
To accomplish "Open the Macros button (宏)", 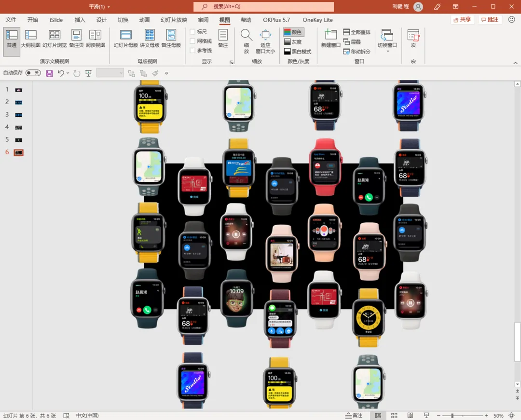I will click(413, 39).
